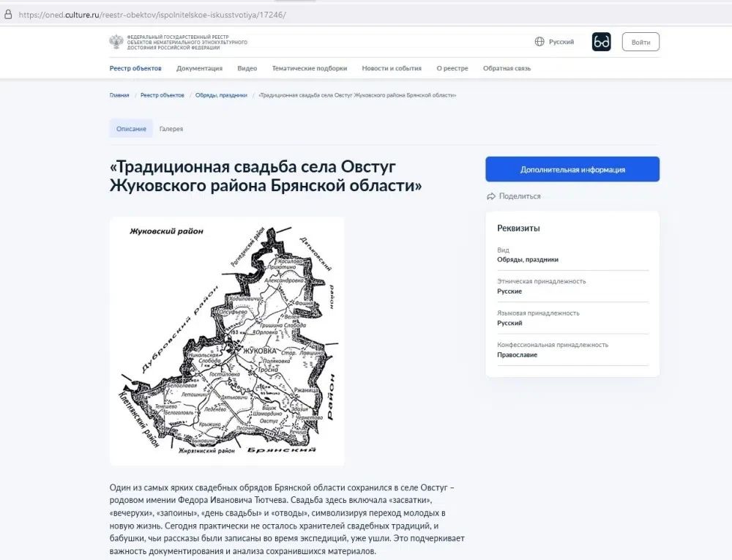
Task: Click Русский language affiliation value
Action: tap(509, 323)
